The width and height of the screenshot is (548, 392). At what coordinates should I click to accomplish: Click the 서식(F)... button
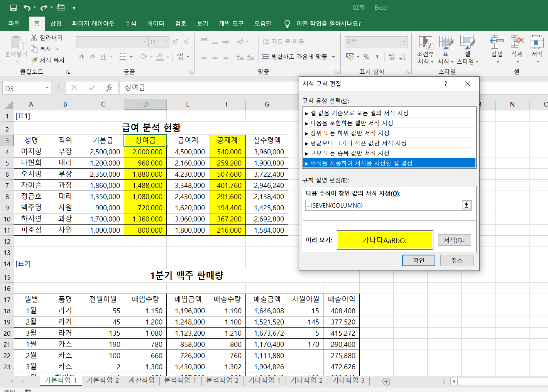(x=454, y=240)
